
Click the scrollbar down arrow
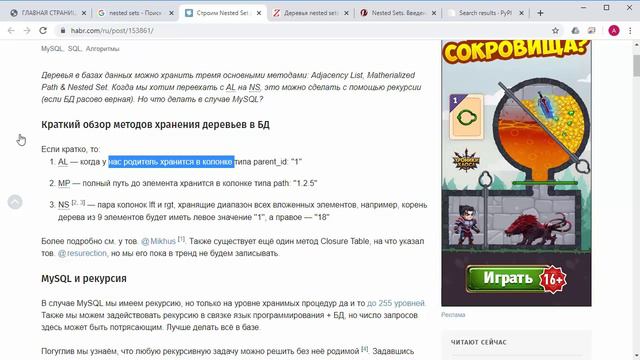(636, 356)
